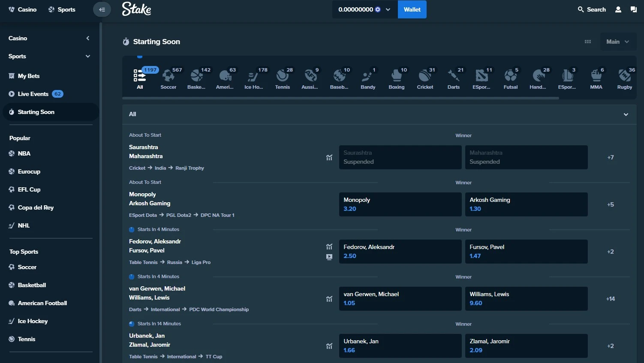Bet on van Gerwen, Michael at 1.05

pyautogui.click(x=400, y=299)
